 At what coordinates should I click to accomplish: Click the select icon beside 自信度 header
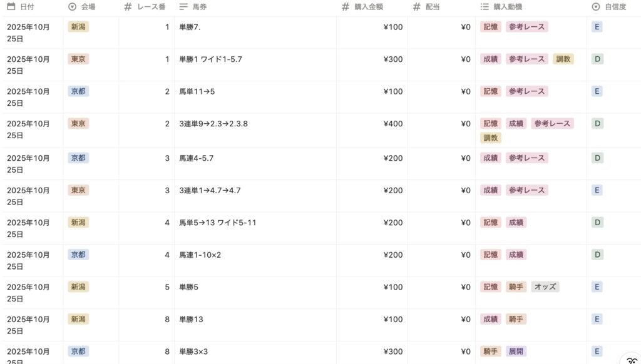click(595, 7)
